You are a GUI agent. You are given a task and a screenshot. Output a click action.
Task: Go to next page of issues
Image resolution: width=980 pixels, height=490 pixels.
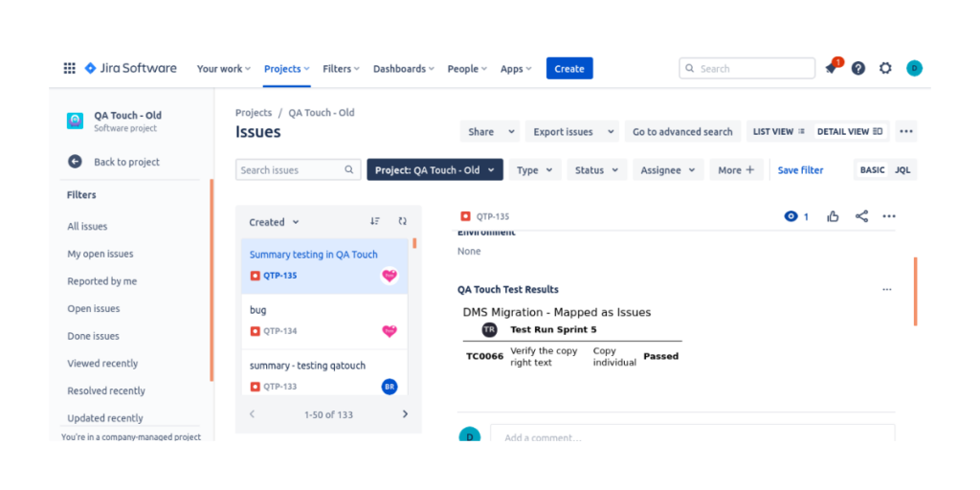(405, 413)
